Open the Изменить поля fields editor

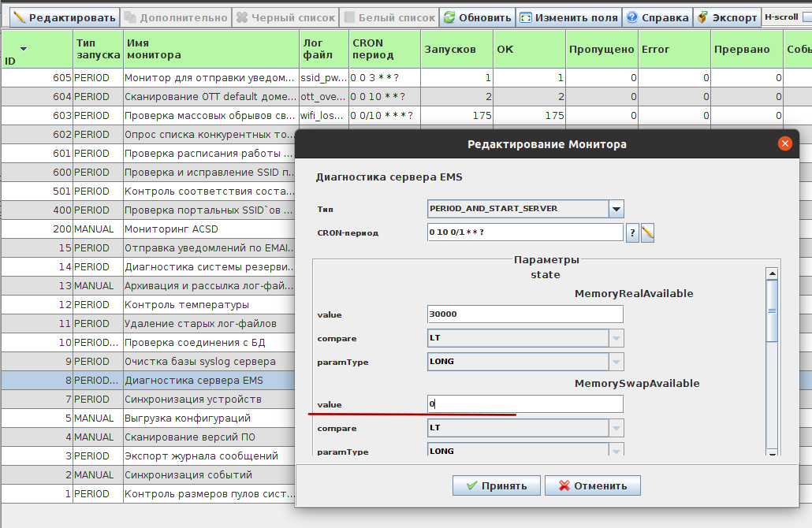(x=568, y=17)
